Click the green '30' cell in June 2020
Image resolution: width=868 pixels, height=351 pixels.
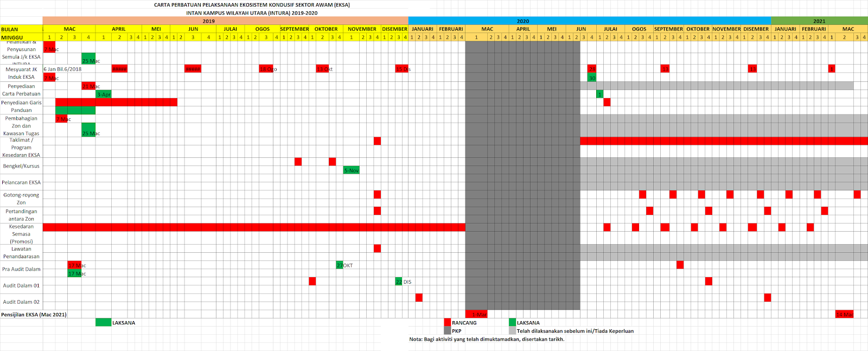[x=592, y=78]
